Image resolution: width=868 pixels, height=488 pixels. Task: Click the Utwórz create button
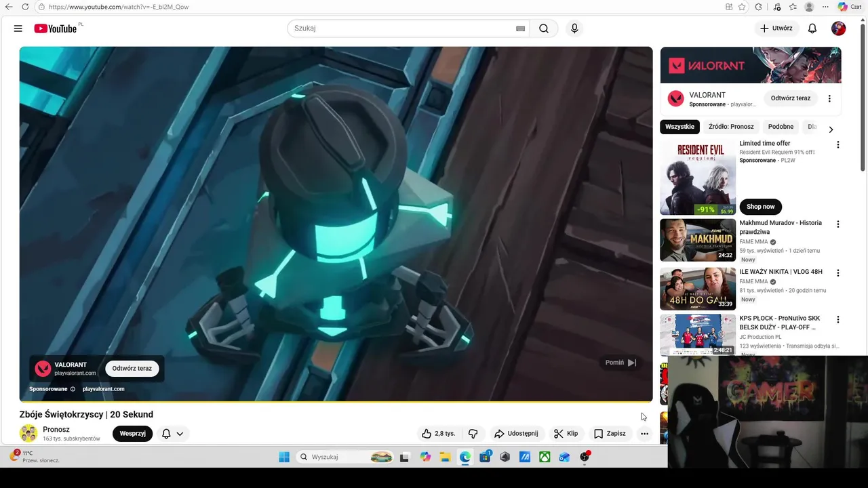click(776, 28)
